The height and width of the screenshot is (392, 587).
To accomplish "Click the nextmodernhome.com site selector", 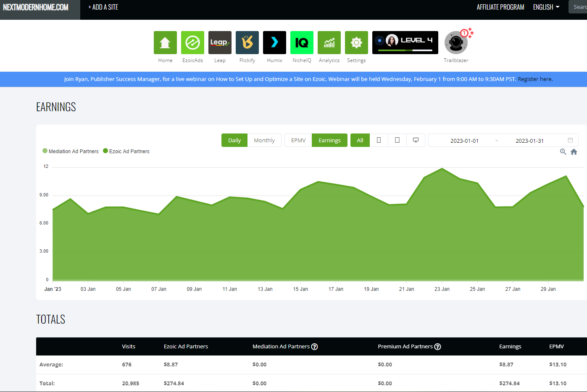I will point(36,7).
